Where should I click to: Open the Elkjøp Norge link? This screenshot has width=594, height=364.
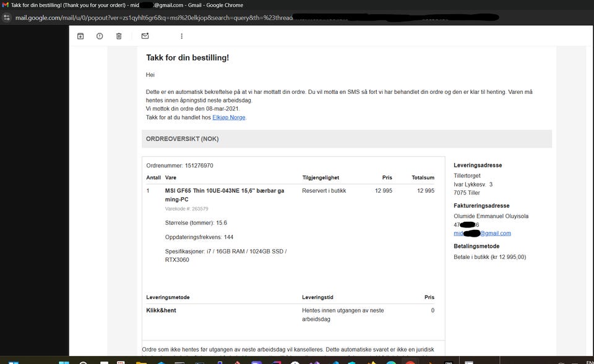229,117
